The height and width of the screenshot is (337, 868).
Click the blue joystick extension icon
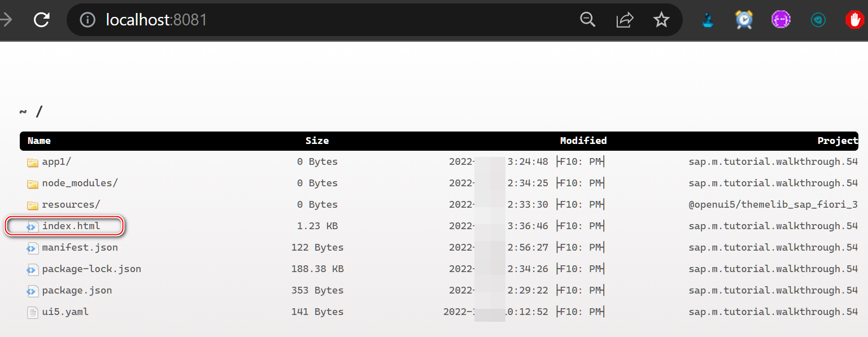click(x=708, y=20)
